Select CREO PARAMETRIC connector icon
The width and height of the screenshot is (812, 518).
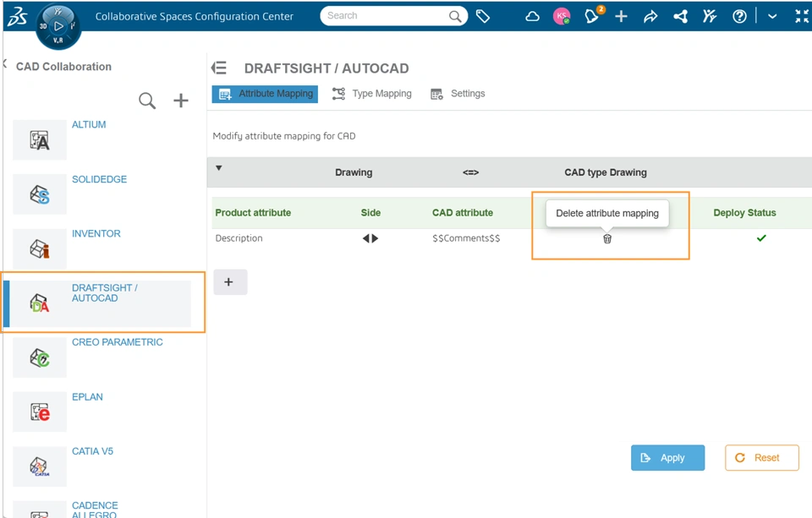[x=40, y=357]
